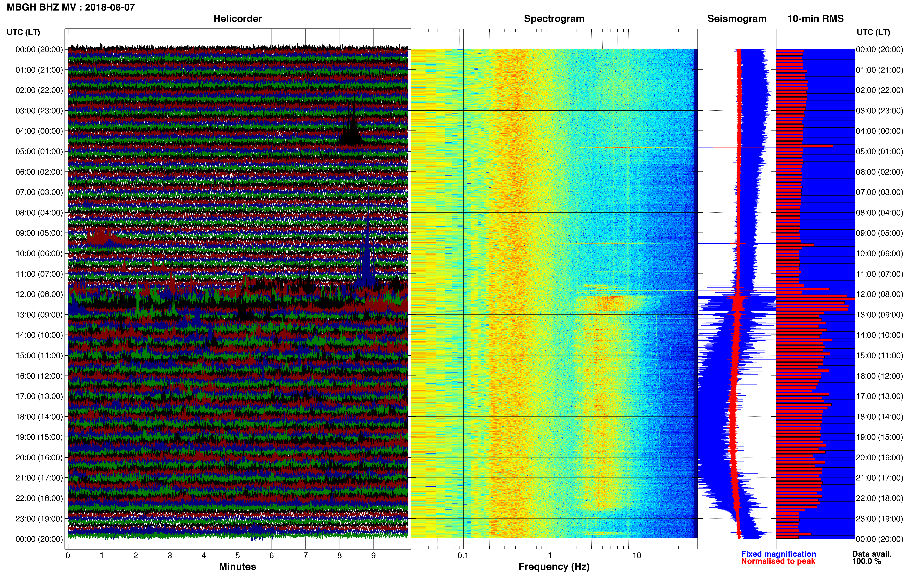
Task: Click left time label '04:00 (00:00)'
Action: pyautogui.click(x=39, y=131)
